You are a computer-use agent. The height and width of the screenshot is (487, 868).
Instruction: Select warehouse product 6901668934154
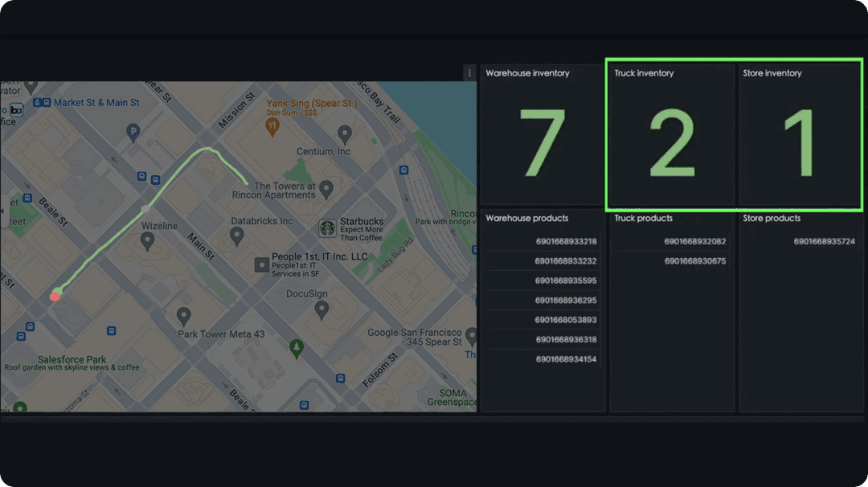pyautogui.click(x=566, y=359)
